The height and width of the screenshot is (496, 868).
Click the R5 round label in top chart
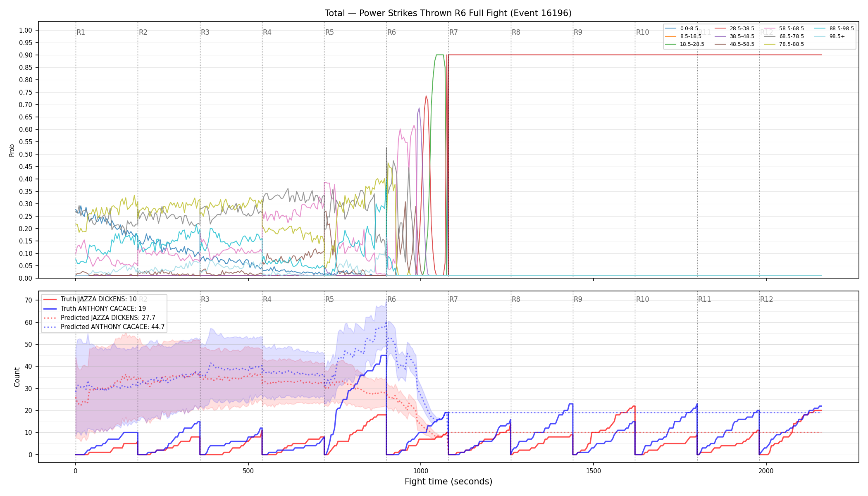329,32
